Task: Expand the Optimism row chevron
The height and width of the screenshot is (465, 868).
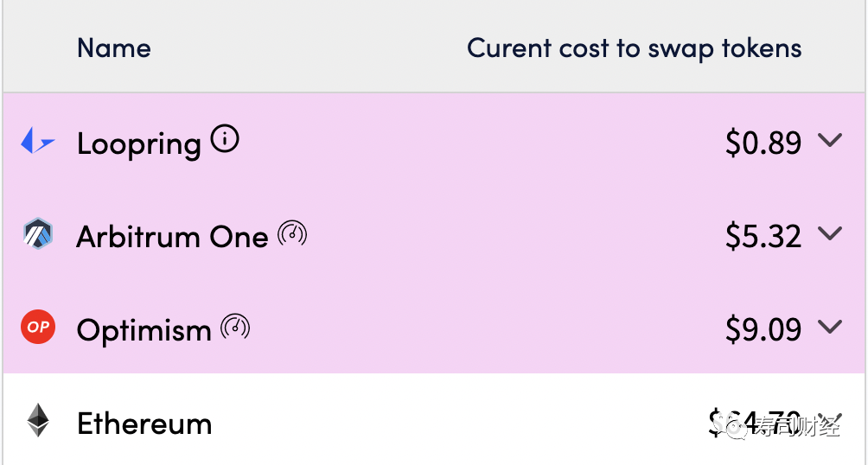Action: pos(829,327)
